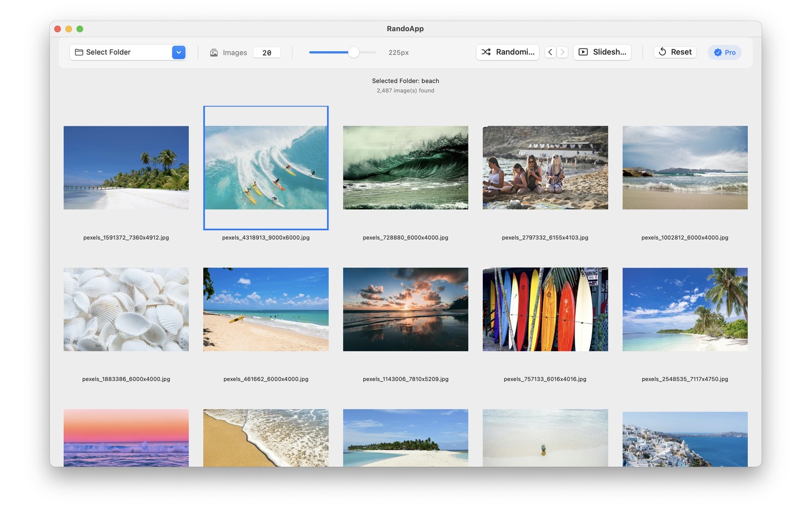The image size is (812, 508).
Task: Open the Select Folder dropdown chevron
Action: coord(179,52)
